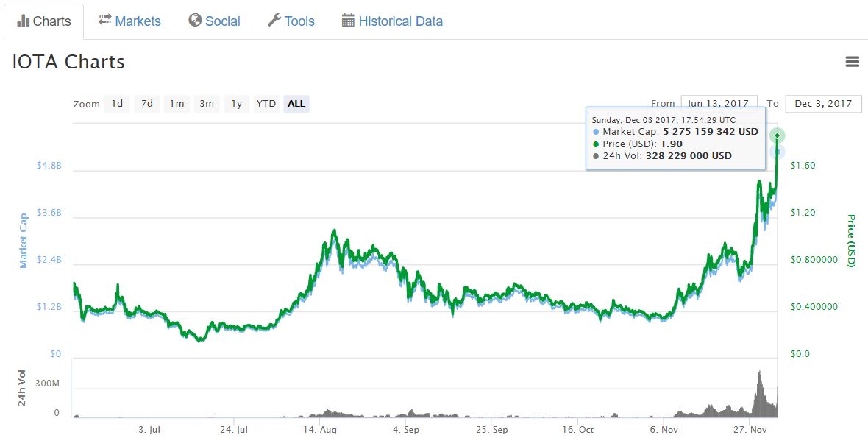Click the $3.6B market cap axis label
Viewport: 868px width, 438px height.
pyautogui.click(x=49, y=213)
